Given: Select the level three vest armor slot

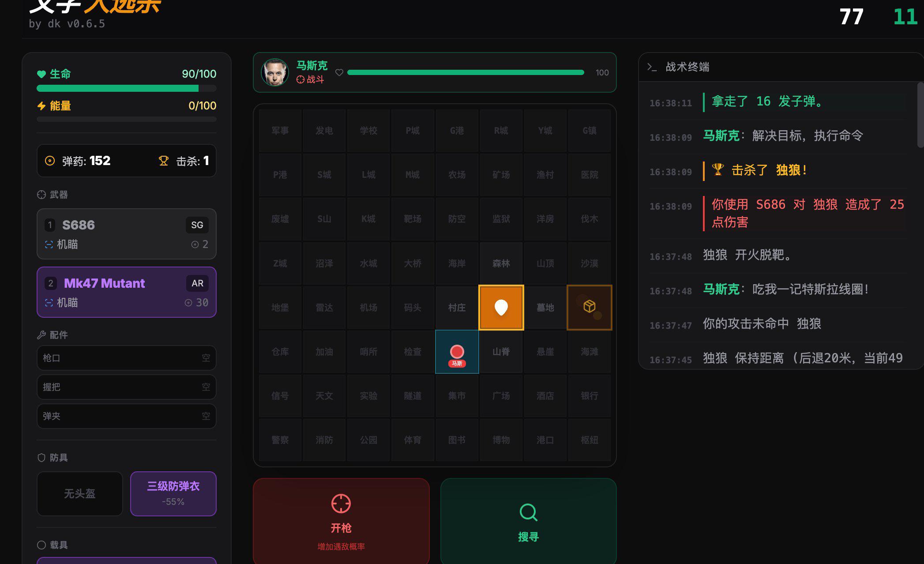Looking at the screenshot, I should click(x=173, y=493).
